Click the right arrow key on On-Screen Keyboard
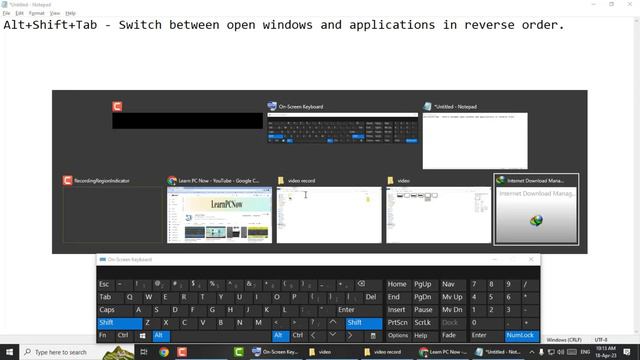640x360 pixels. pos(350,336)
